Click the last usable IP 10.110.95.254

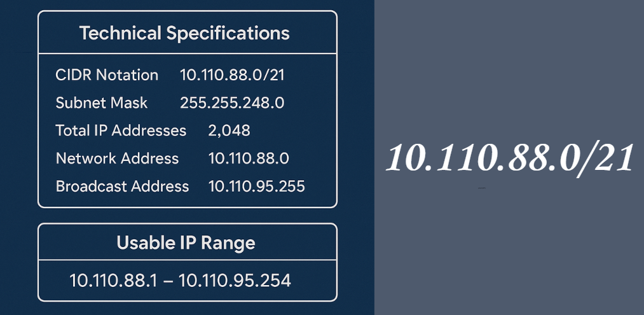[x=235, y=279]
